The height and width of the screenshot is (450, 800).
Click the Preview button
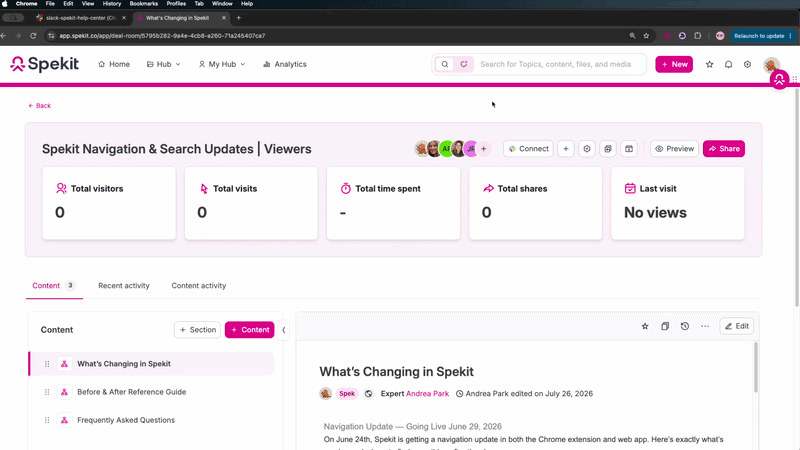coord(674,149)
